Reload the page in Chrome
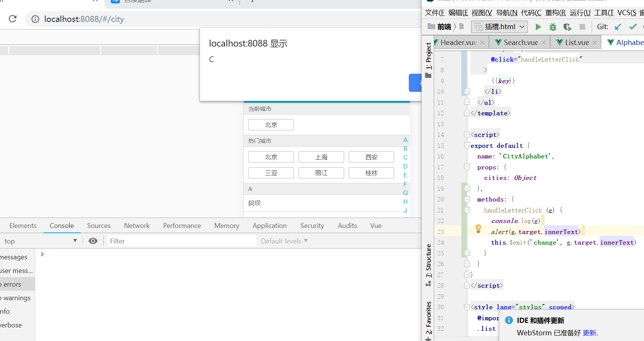Image resolution: width=644 pixels, height=341 pixels. 12,19
